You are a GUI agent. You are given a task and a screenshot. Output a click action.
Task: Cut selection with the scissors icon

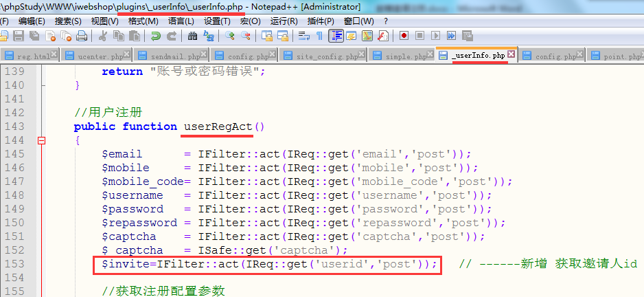103,36
